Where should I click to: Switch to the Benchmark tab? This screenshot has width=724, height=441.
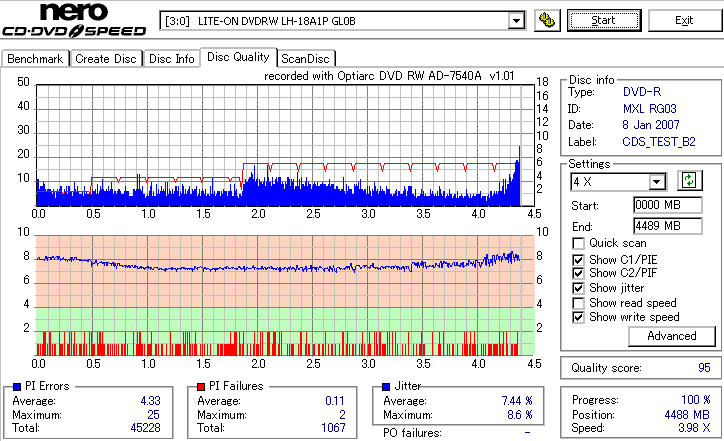point(35,59)
